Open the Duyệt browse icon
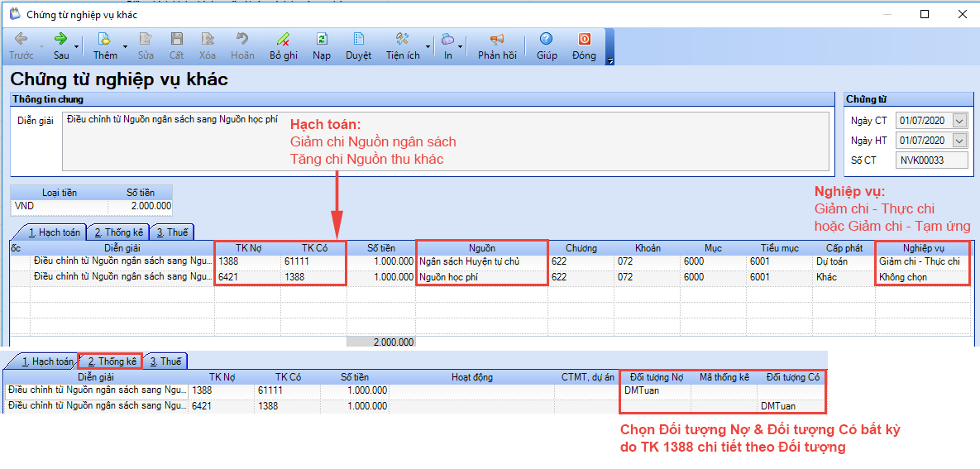980x469 pixels. pyautogui.click(x=359, y=46)
